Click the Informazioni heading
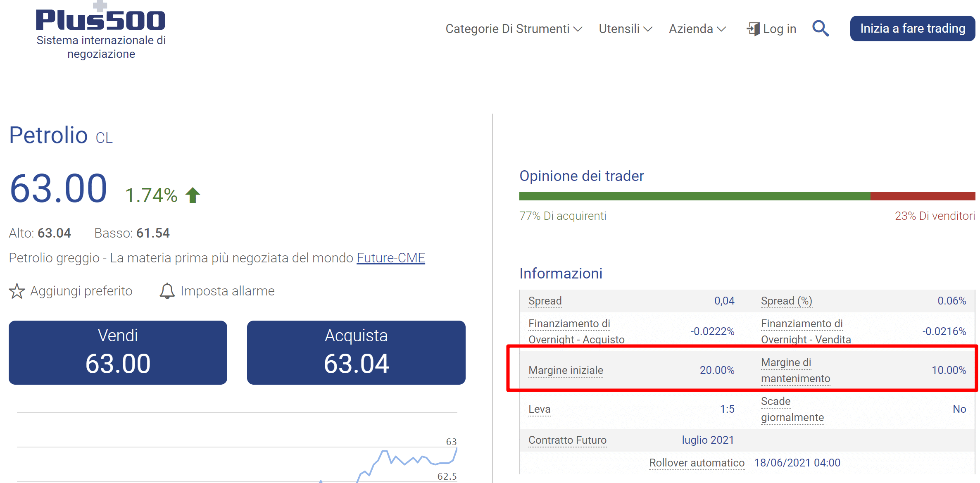This screenshot has width=980, height=483. [561, 274]
